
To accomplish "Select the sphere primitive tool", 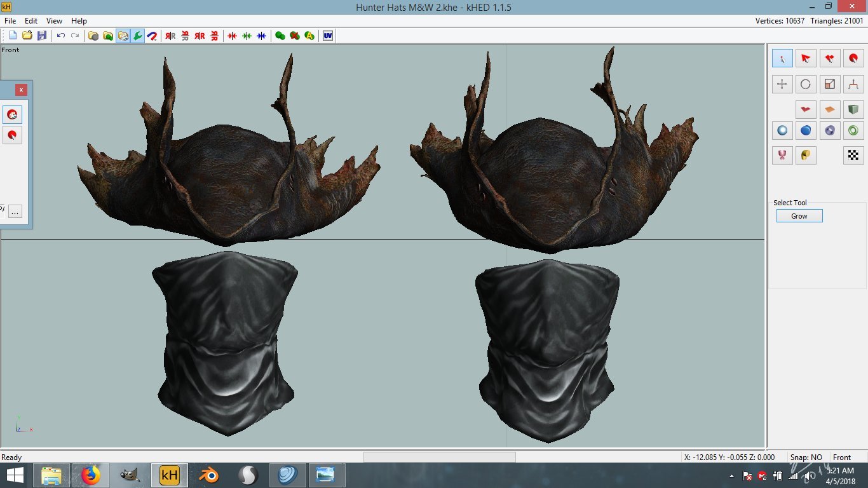I will click(782, 130).
